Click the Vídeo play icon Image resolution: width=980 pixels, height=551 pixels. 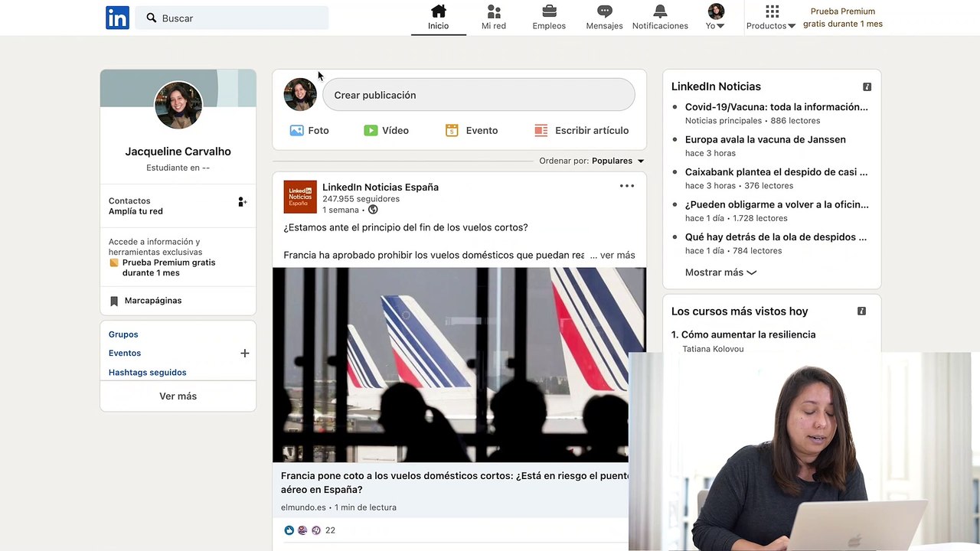pyautogui.click(x=371, y=130)
